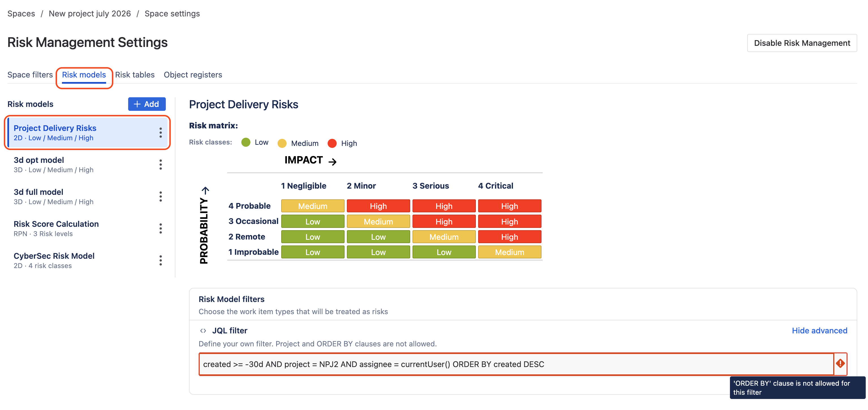Select the Risk Score Calculation model
The width and height of the screenshot is (868, 410).
click(x=56, y=228)
